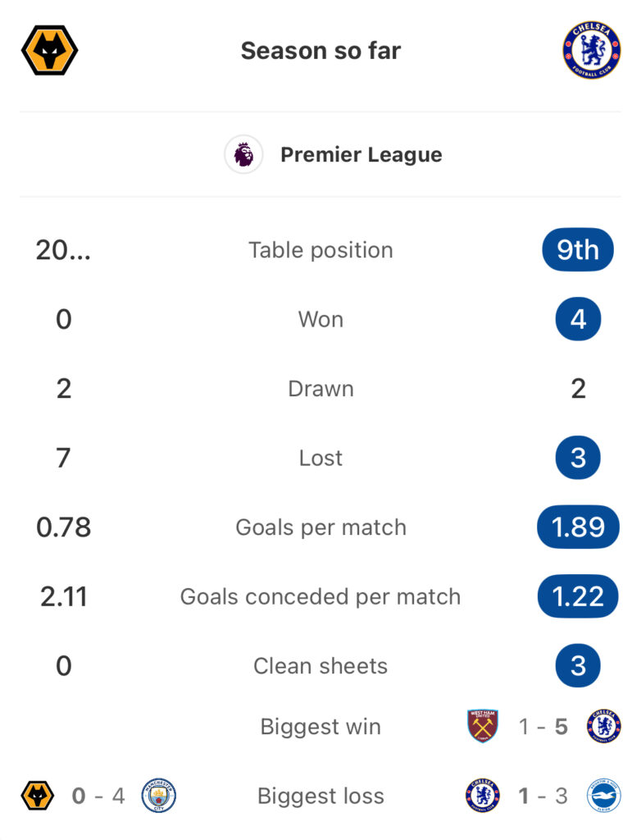This screenshot has width=641, height=840.
Task: Select Chelsea's 1.89 goals per match badge
Action: 578,527
